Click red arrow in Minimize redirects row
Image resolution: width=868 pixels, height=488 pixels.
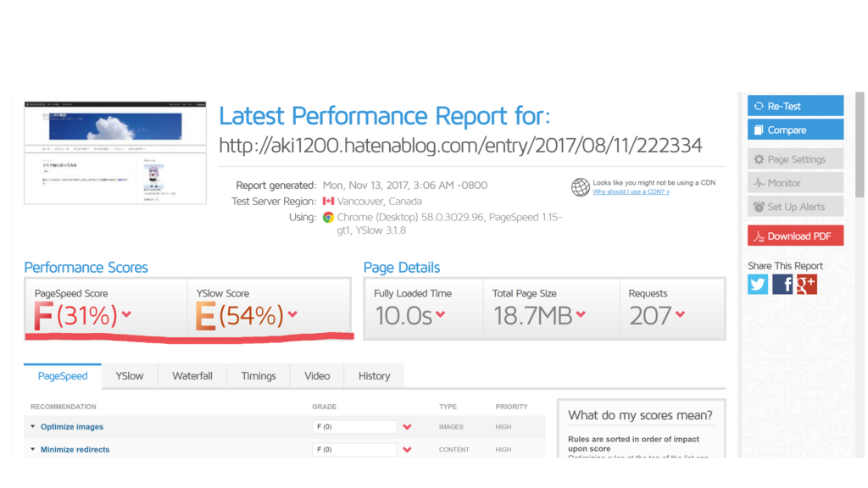408,450
